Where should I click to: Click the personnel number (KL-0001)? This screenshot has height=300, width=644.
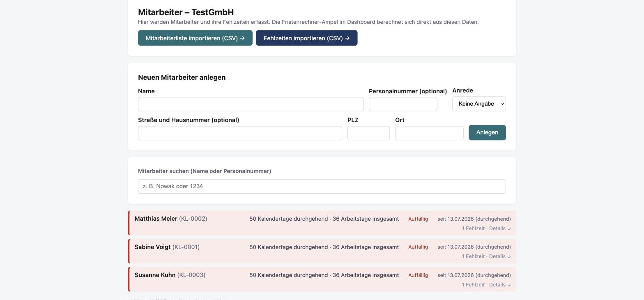(x=186, y=247)
